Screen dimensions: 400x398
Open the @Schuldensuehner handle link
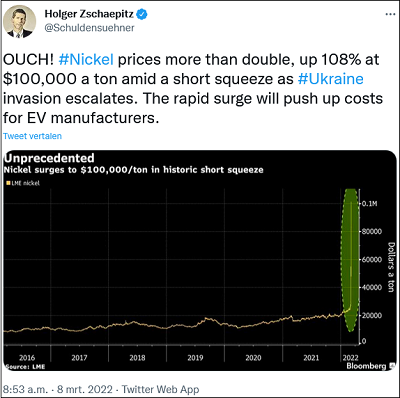pos(89,28)
